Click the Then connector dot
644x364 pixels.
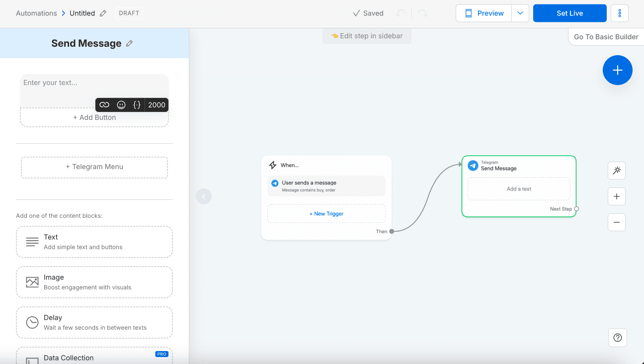[392, 231]
